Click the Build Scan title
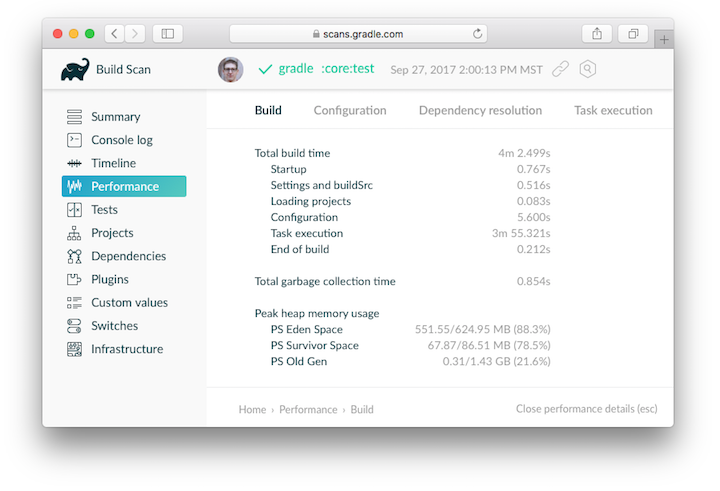Viewport: 720px width, 491px height. [123, 69]
